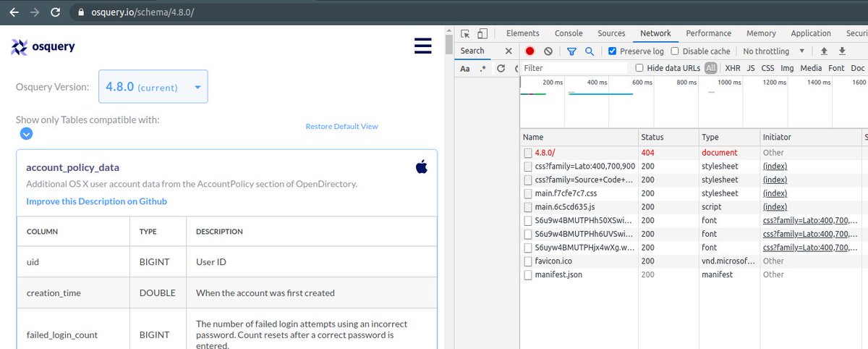
Task: Sort requests by the Name column header
Action: click(x=579, y=137)
